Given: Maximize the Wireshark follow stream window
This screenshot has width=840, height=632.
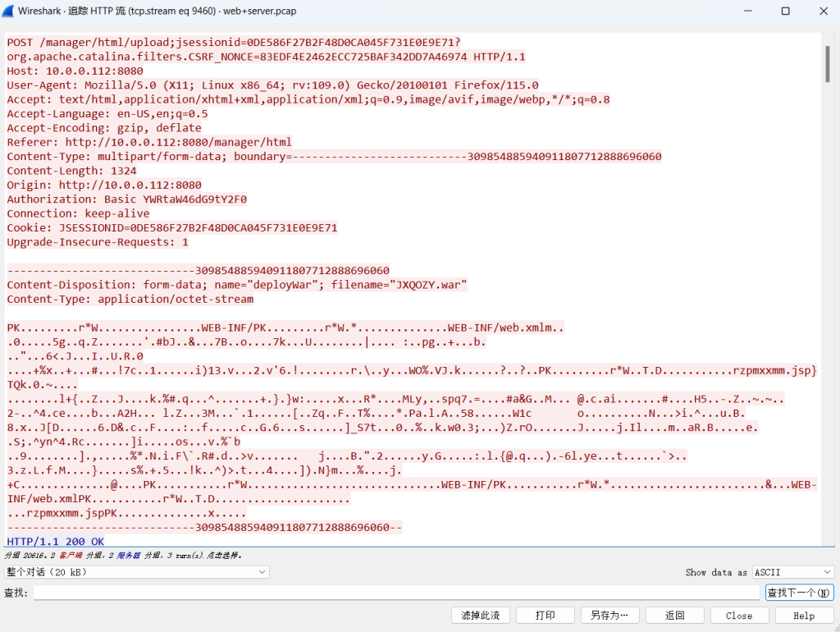Looking at the screenshot, I should (x=785, y=11).
